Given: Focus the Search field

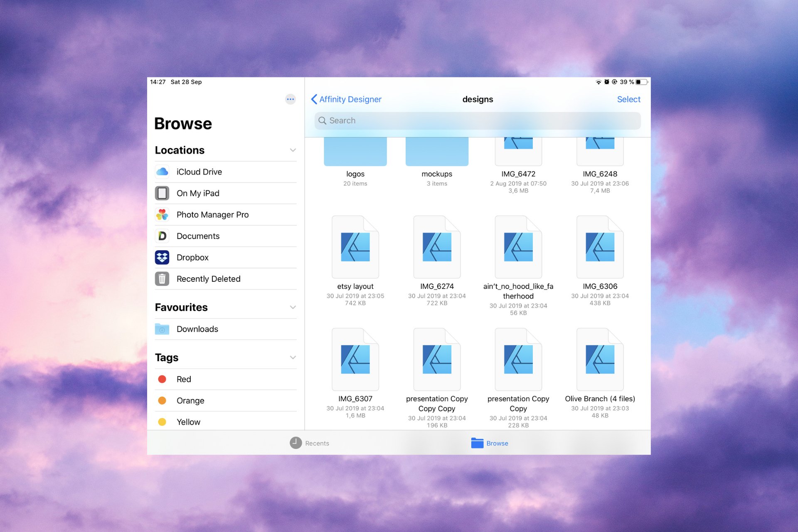Looking at the screenshot, I should (x=478, y=121).
